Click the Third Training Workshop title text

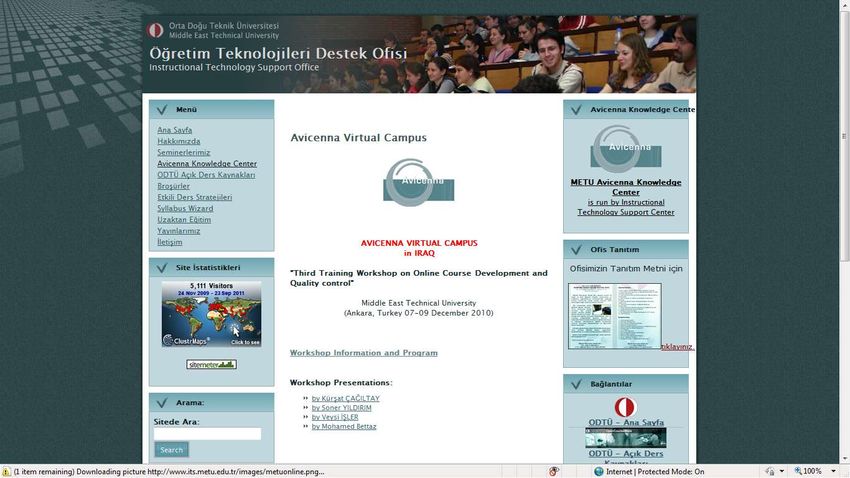coord(418,278)
